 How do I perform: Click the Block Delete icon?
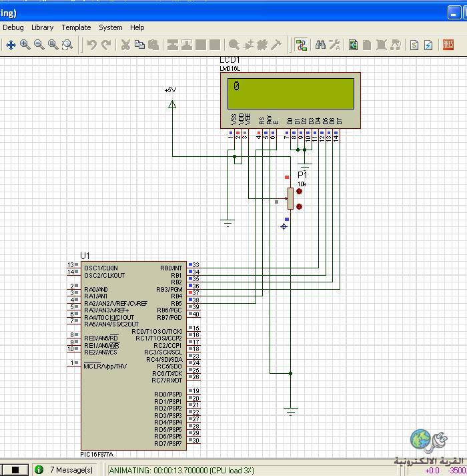tap(215, 45)
